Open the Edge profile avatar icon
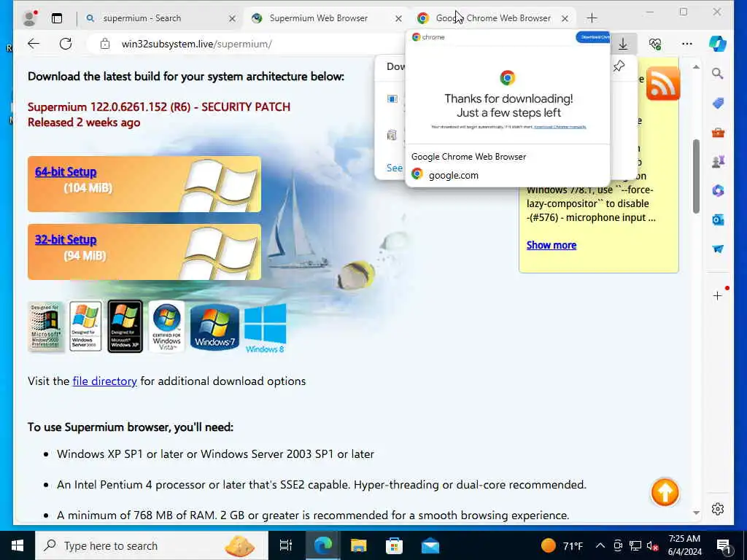 point(30,18)
